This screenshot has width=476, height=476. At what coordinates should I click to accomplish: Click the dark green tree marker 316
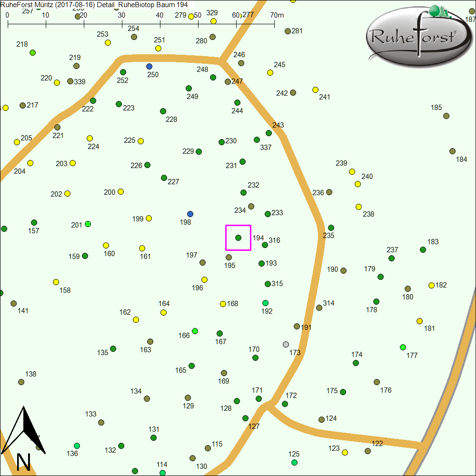[x=265, y=245]
